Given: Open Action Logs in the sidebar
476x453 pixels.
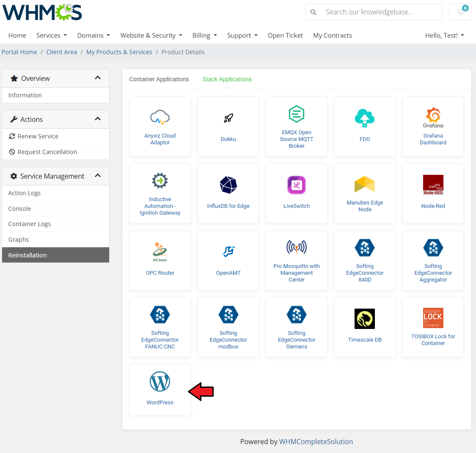Looking at the screenshot, I should 55,193.
